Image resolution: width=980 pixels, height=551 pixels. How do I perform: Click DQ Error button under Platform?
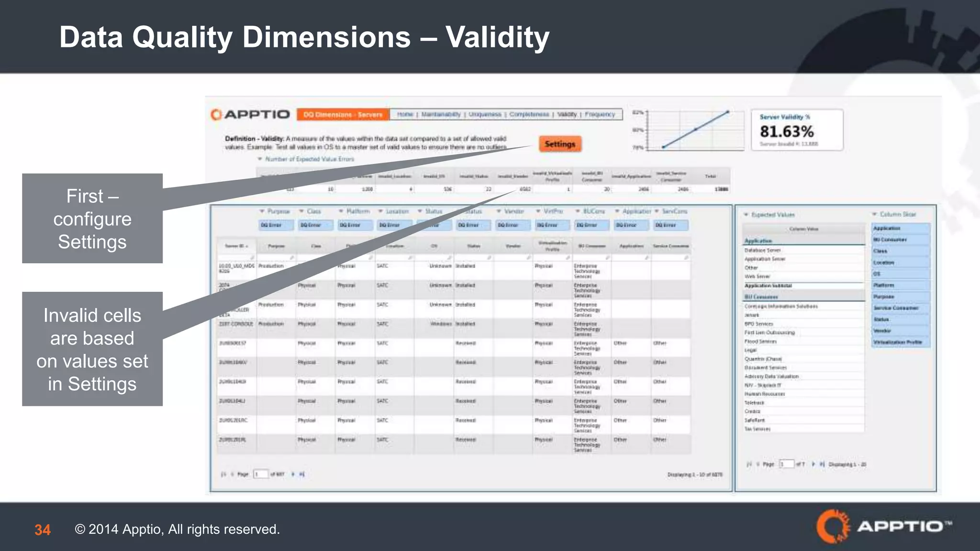pyautogui.click(x=355, y=225)
